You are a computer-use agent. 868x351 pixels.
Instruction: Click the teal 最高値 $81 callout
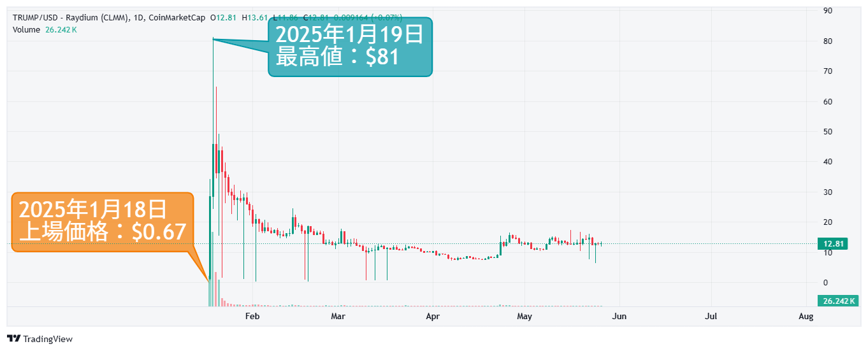point(349,47)
